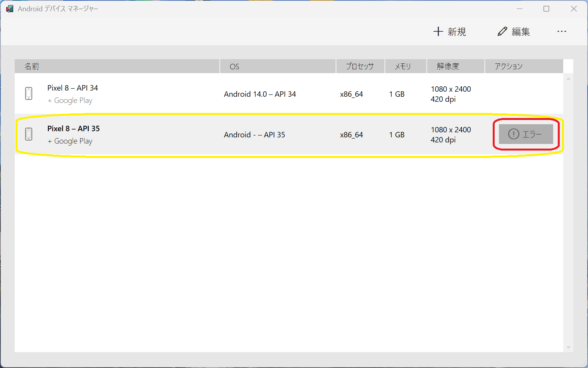Click the 解像度 column header
The height and width of the screenshot is (368, 588).
coord(456,66)
